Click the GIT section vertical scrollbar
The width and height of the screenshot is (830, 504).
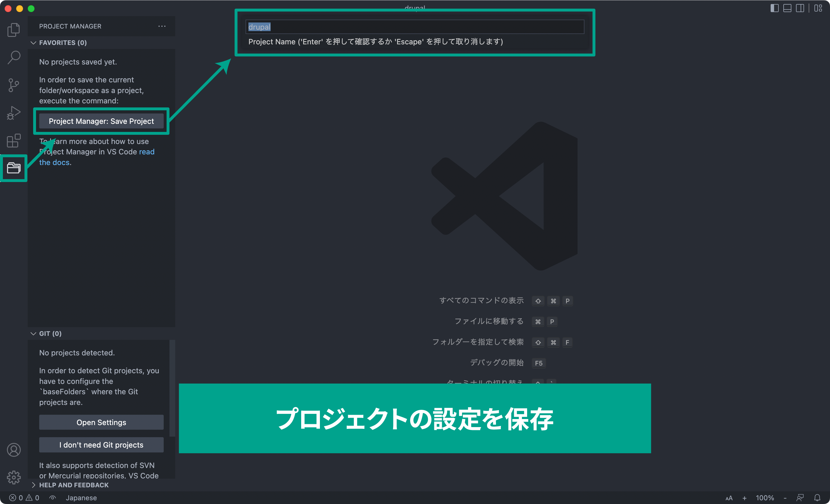[x=172, y=388]
